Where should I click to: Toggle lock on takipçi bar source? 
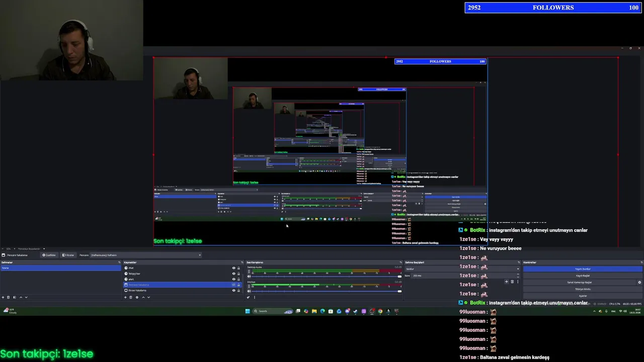point(238,274)
